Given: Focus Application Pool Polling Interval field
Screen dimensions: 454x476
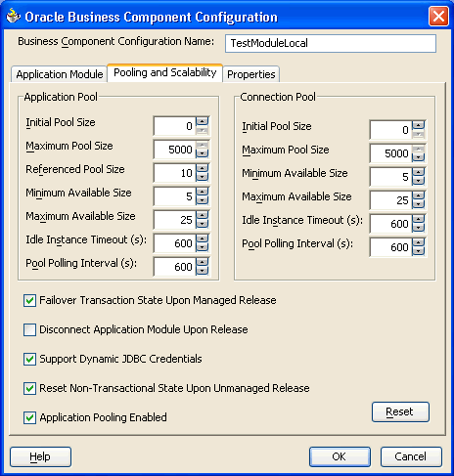Looking at the screenshot, I should click(x=175, y=267).
